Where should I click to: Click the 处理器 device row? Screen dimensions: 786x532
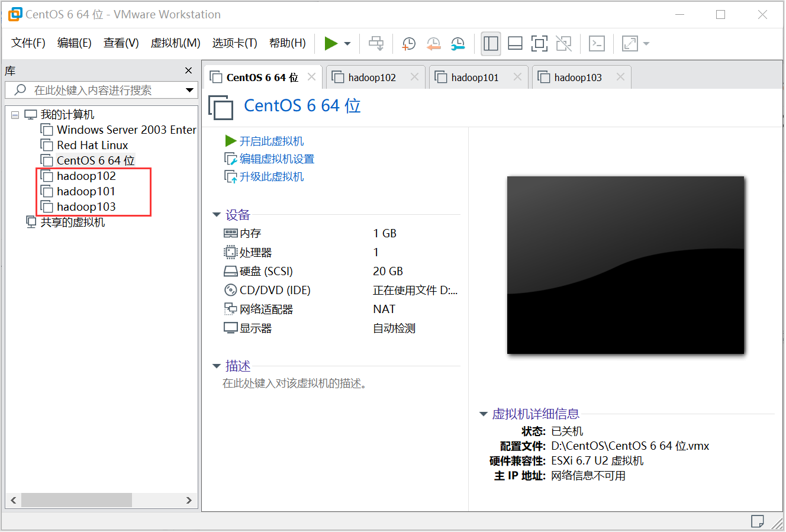pos(341,252)
